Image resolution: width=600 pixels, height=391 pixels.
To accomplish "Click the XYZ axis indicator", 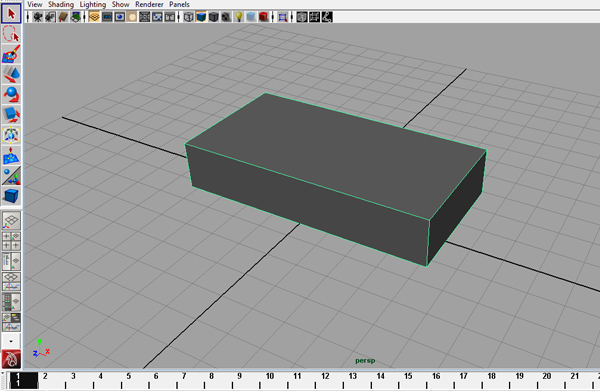I will coord(41,348).
